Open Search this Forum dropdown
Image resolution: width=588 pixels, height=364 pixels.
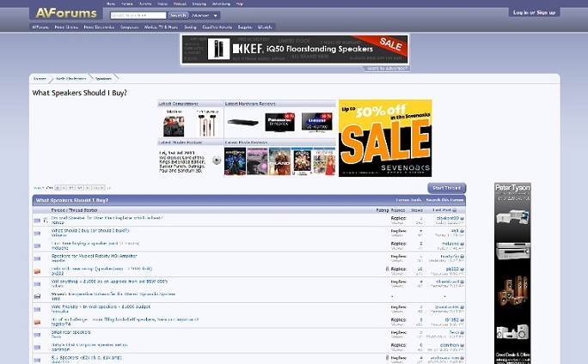tap(444, 200)
